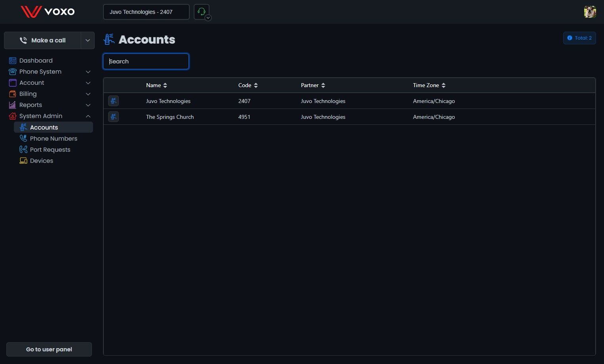Click account code 4951 cell
This screenshot has width=604, height=364.
point(244,117)
